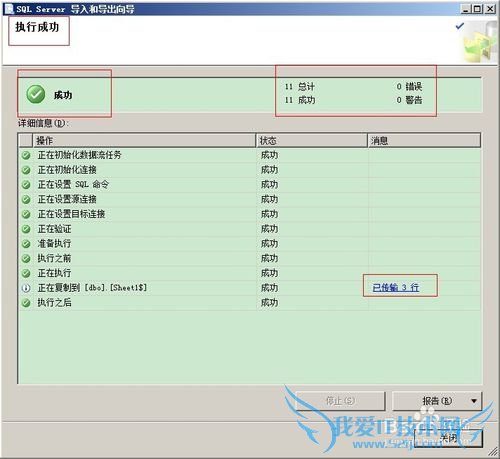
Task: Select the 正在初始化连接 row text
Action: tap(67, 170)
